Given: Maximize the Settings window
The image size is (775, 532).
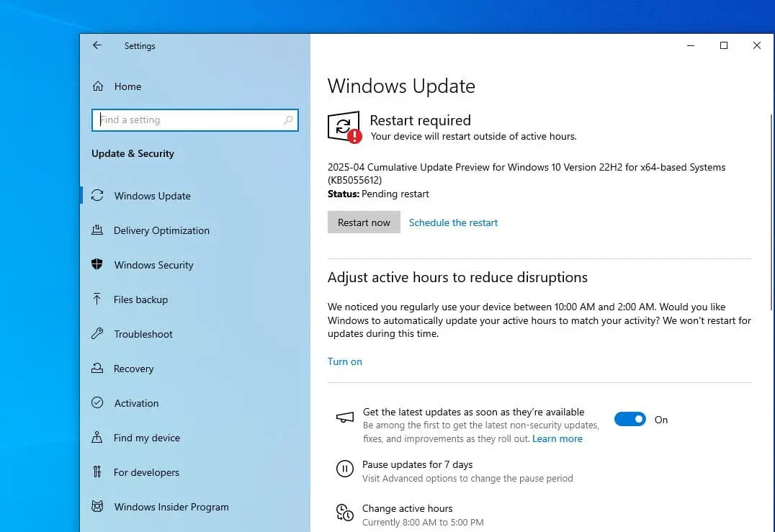Looking at the screenshot, I should pos(724,45).
